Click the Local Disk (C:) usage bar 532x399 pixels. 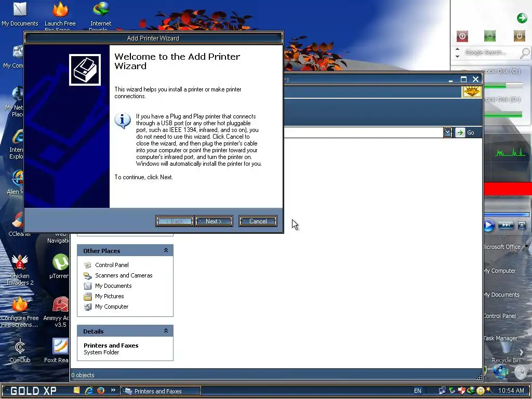click(503, 86)
